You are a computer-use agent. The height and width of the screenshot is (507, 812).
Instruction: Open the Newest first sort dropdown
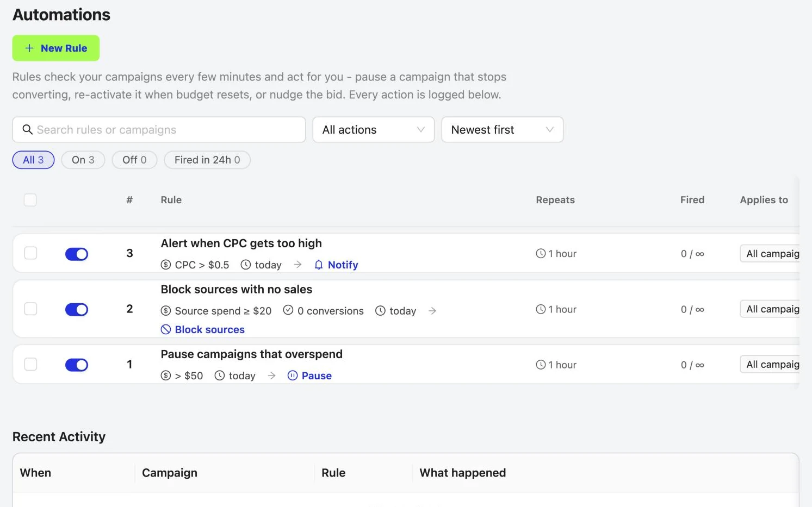(503, 130)
